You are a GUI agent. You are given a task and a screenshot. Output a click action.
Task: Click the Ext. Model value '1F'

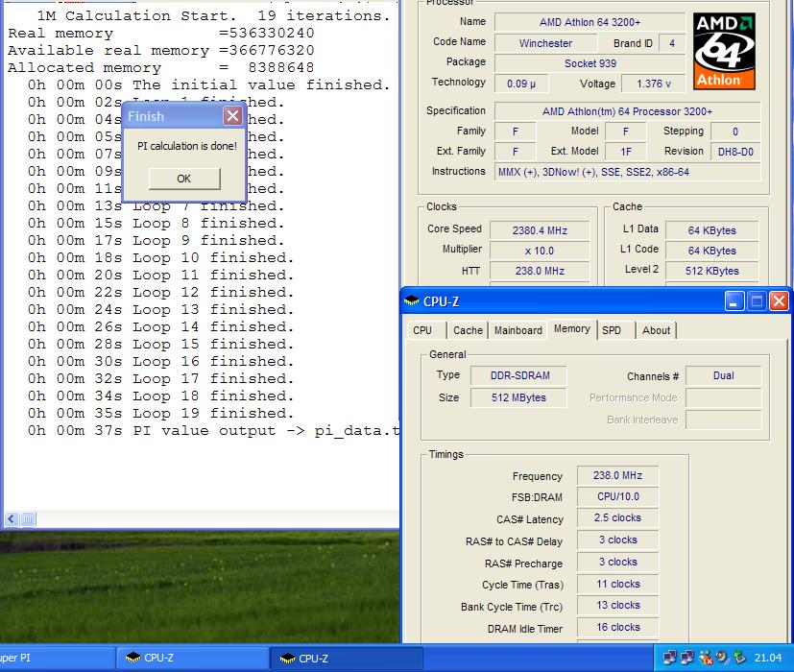626,152
